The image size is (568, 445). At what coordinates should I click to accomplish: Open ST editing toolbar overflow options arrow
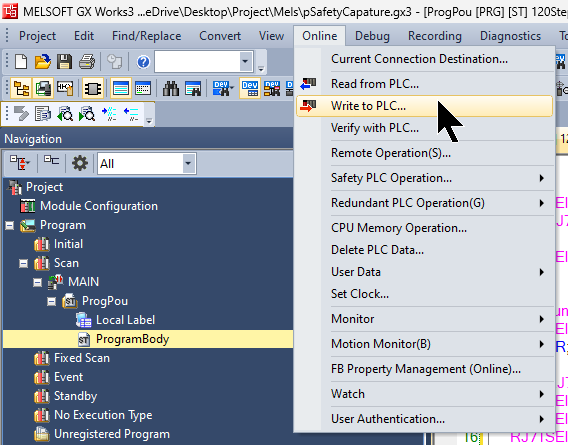[x=149, y=120]
